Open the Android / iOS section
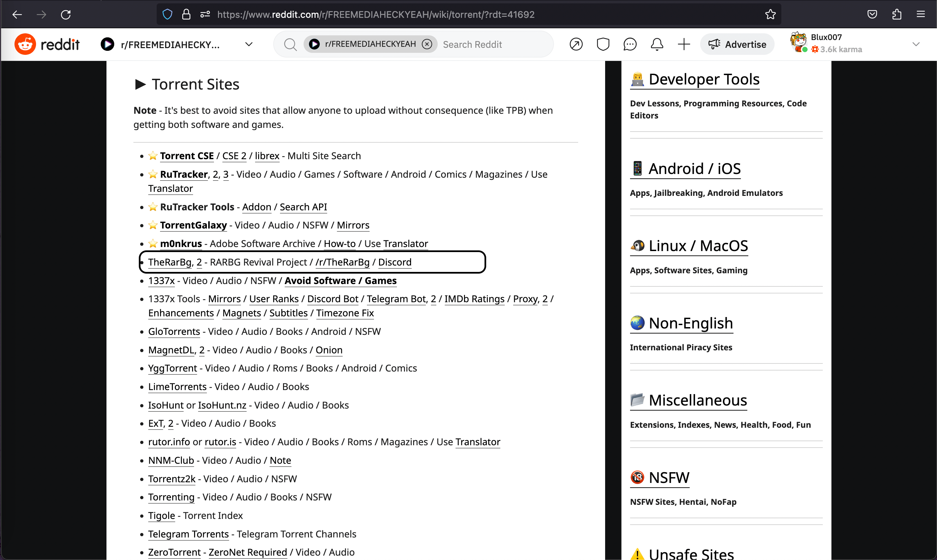This screenshot has height=560, width=937. coord(694,168)
